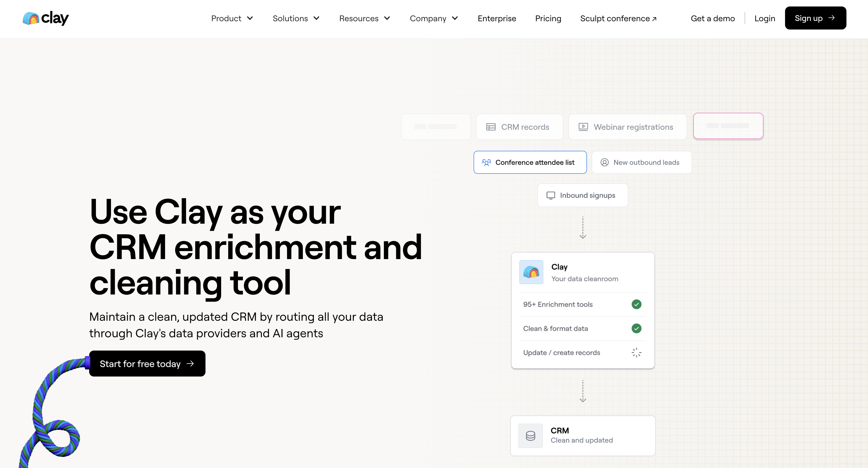Click the CRM database icon
868x468 pixels.
[x=530, y=436]
